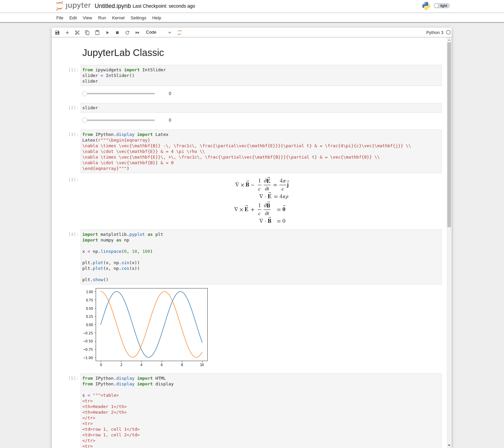Image resolution: width=504 pixels, height=448 pixels.
Task: Paste the cell using the clipboard icon
Action: coord(97,33)
